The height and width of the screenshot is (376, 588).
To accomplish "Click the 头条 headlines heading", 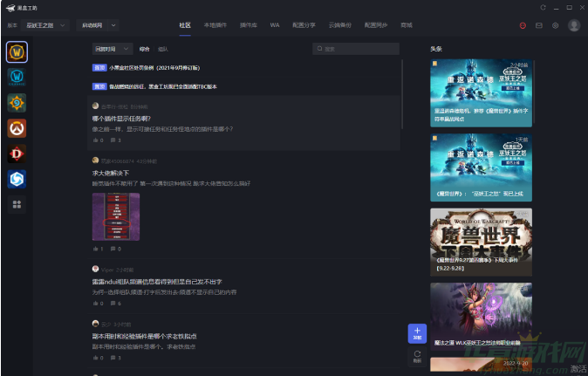I will pos(436,49).
